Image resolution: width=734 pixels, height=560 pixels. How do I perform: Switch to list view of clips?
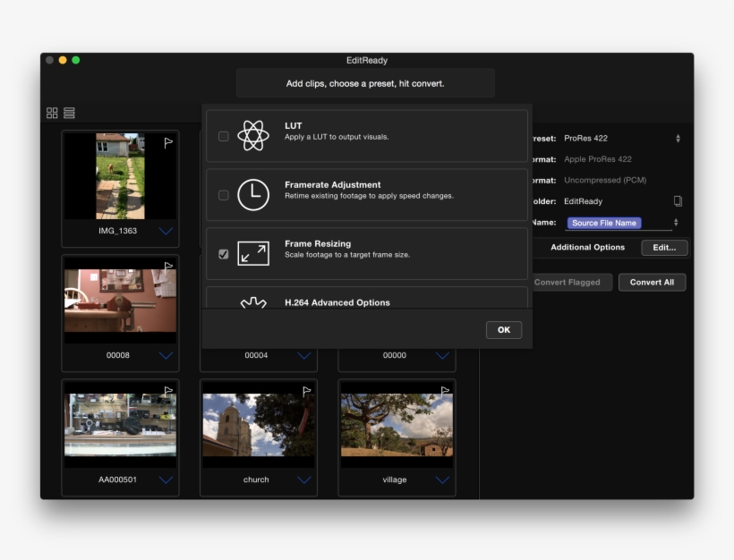(69, 112)
